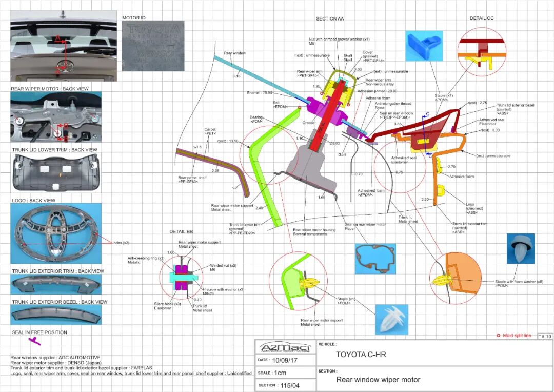The width and height of the screenshot is (554, 392).
Task: Select the 'DETAIL BB' heading
Action: [181, 231]
